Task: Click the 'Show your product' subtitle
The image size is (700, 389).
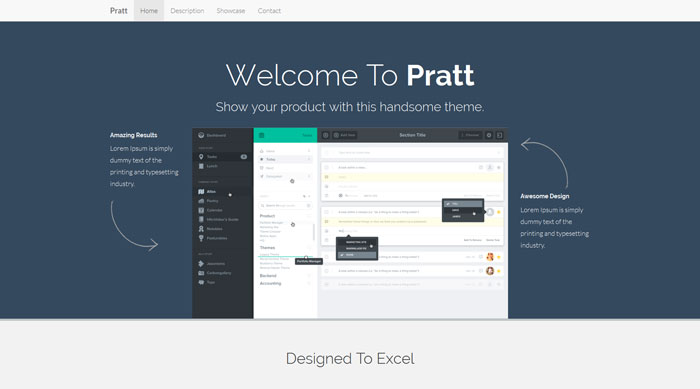Action: pyautogui.click(x=350, y=107)
